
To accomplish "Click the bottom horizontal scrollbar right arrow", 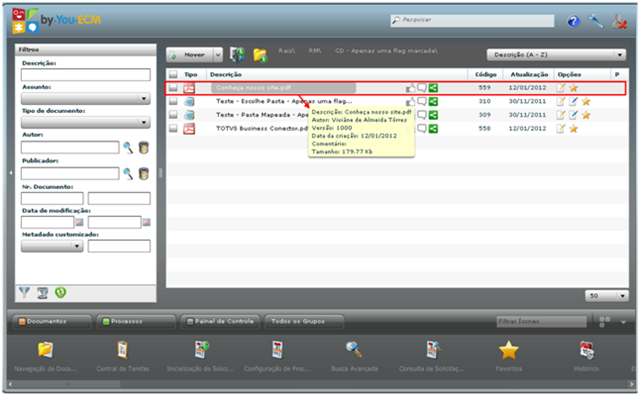I will point(631,384).
